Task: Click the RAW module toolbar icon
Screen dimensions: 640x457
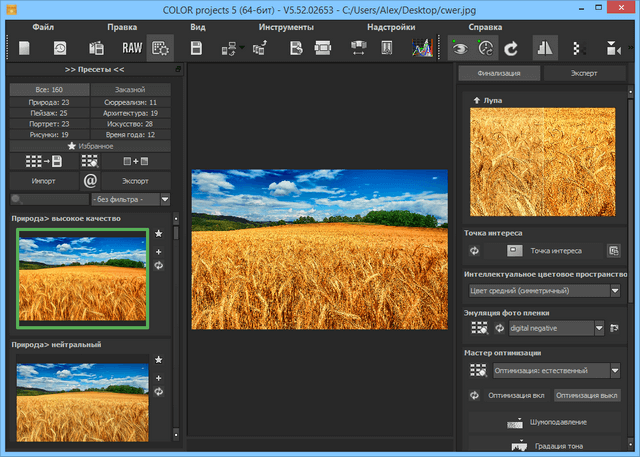Action: 132,47
